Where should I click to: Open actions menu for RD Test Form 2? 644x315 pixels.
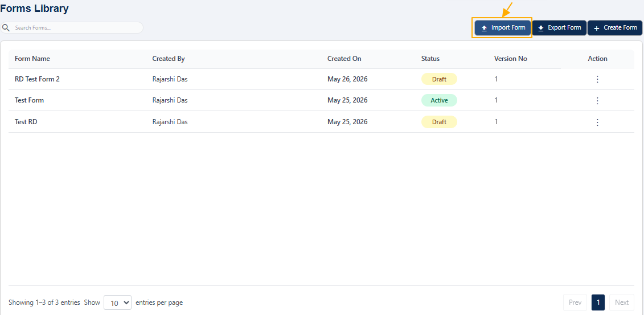point(597,79)
